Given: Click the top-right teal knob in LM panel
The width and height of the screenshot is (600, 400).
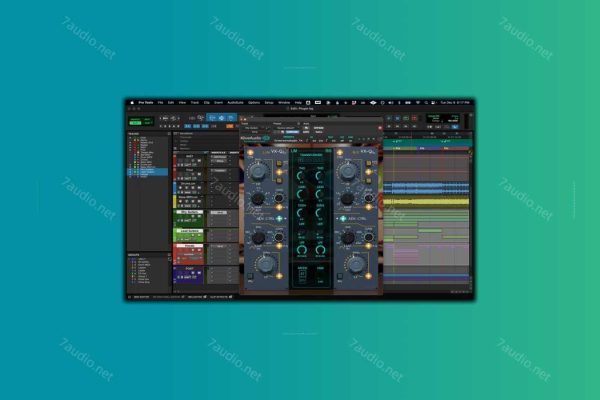Looking at the screenshot, I should [x=320, y=176].
